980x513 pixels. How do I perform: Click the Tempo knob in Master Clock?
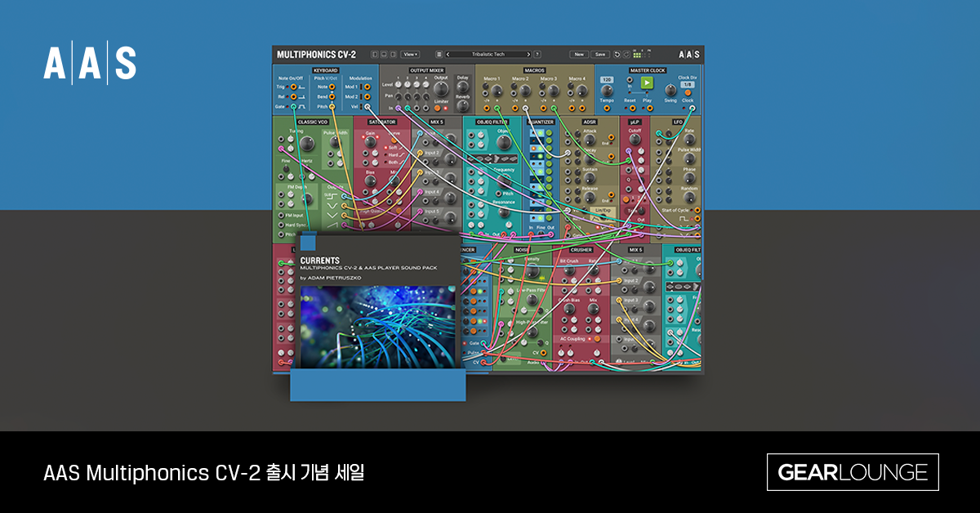coord(607,90)
